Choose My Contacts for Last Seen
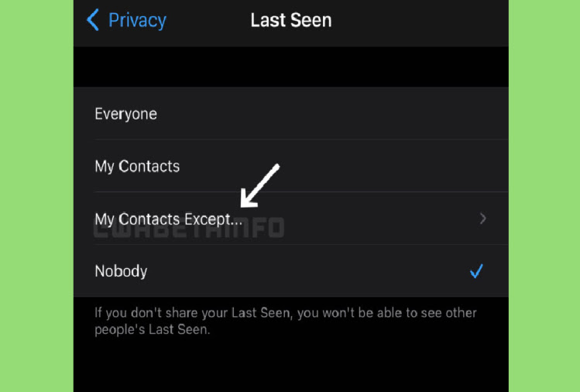 (290, 166)
